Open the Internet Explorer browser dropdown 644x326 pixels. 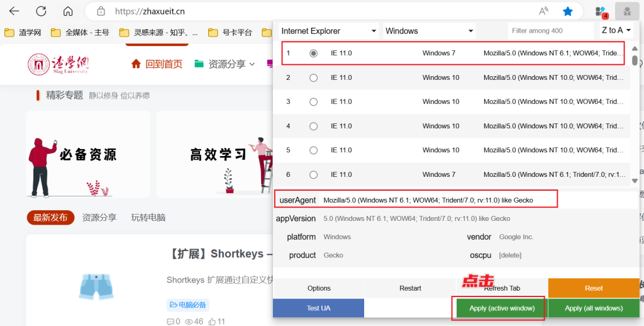click(x=329, y=31)
